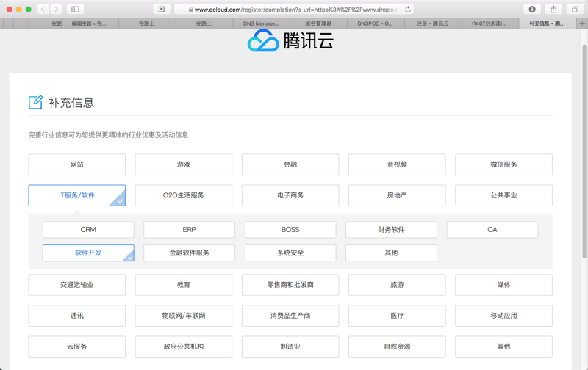
Task: Switch to the DNS Manage... tab
Action: point(261,23)
